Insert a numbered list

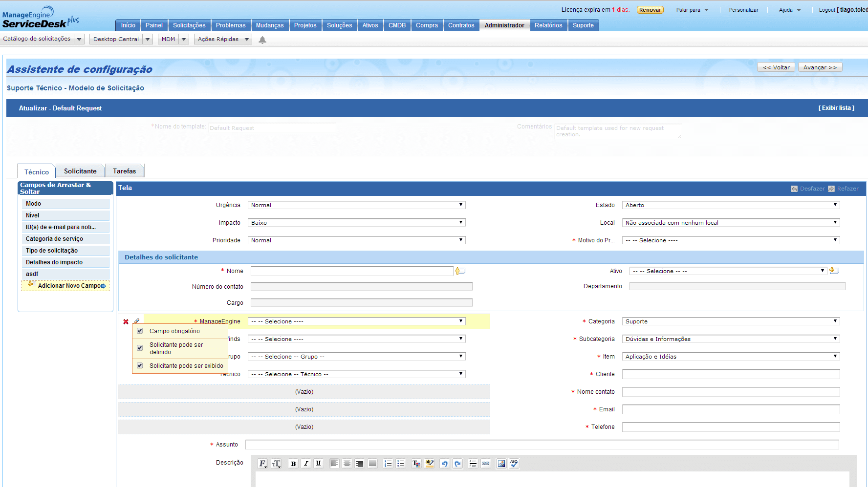(x=388, y=464)
